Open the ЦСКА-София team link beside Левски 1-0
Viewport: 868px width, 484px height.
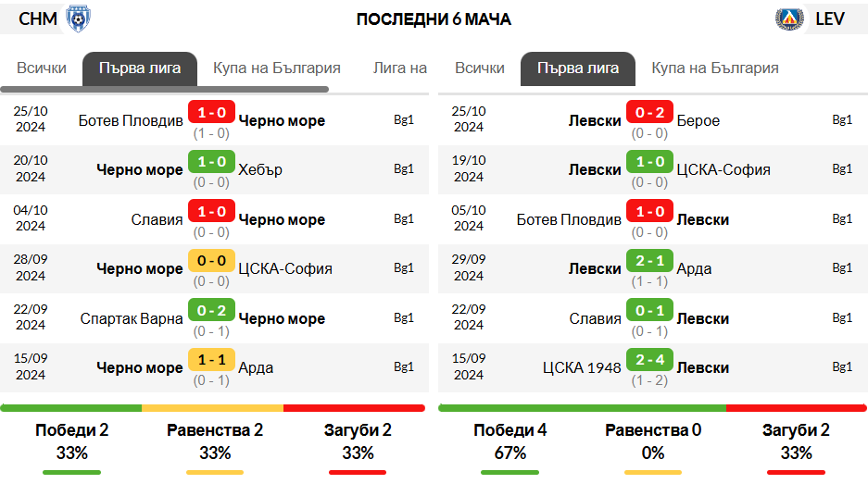click(x=723, y=169)
